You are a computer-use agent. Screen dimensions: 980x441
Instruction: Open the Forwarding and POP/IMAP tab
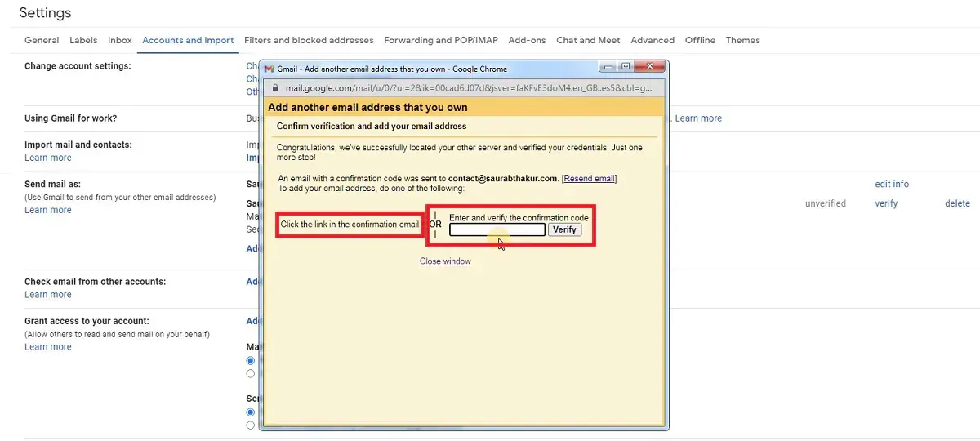point(441,40)
